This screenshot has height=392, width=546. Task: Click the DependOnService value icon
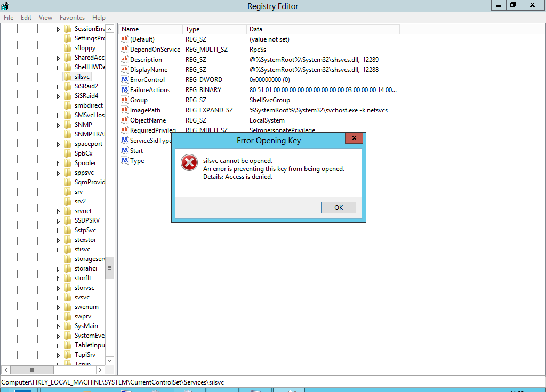coord(125,50)
